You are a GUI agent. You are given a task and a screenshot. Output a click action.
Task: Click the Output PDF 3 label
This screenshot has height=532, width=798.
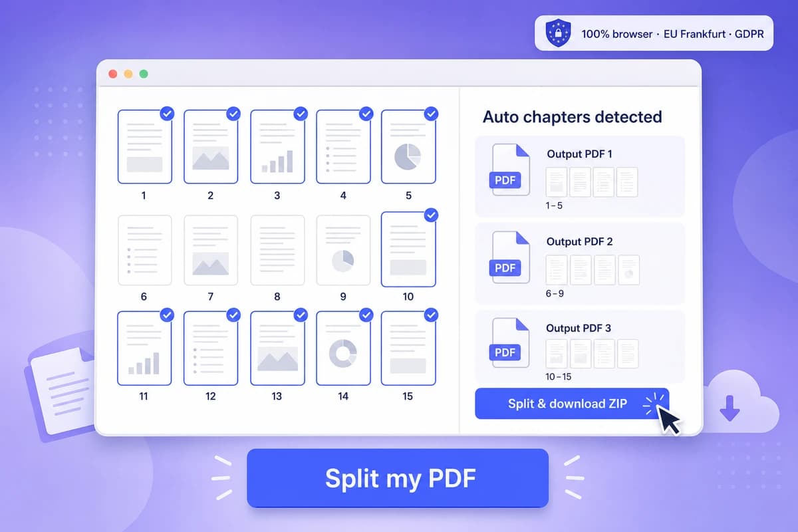(x=579, y=328)
